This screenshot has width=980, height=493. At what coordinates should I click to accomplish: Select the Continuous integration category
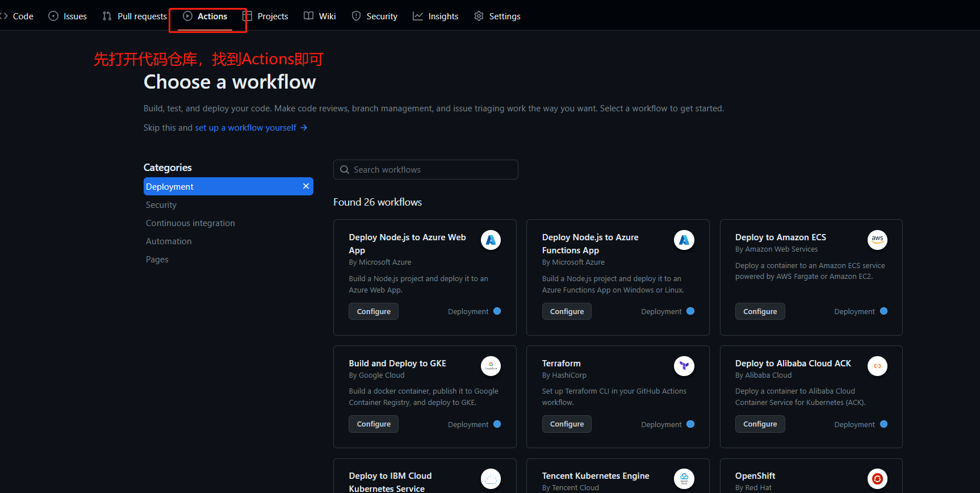(190, 223)
